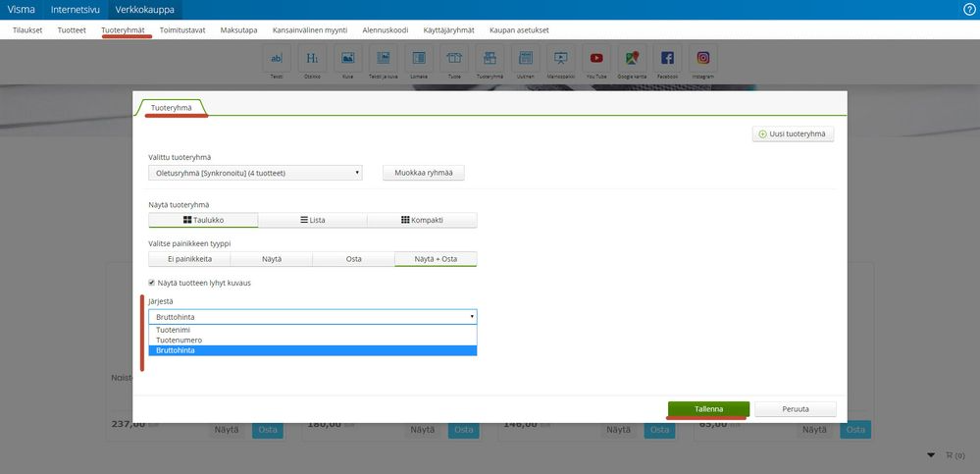Choose the Taulukko display mode
This screenshot has width=980, height=474.
(203, 220)
